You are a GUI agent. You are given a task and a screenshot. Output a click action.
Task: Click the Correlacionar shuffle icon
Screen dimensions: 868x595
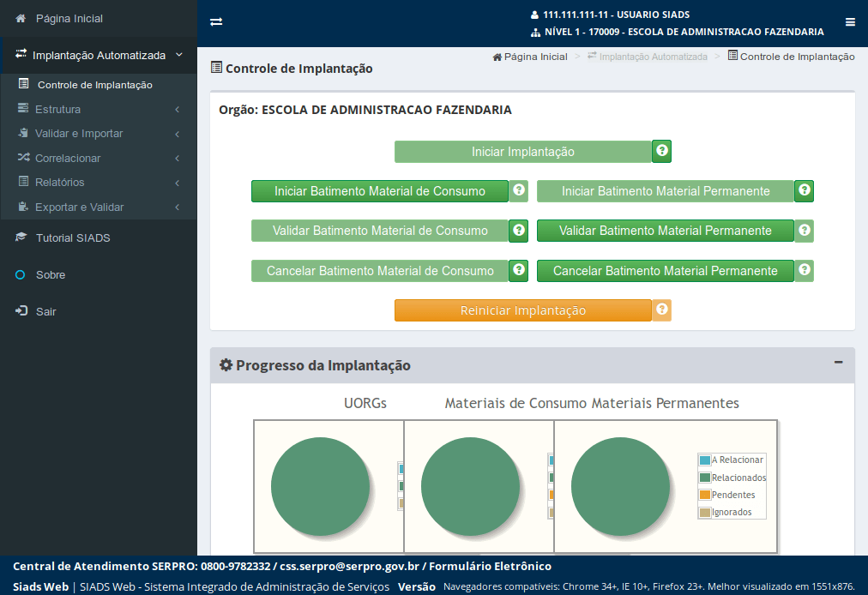[23, 157]
